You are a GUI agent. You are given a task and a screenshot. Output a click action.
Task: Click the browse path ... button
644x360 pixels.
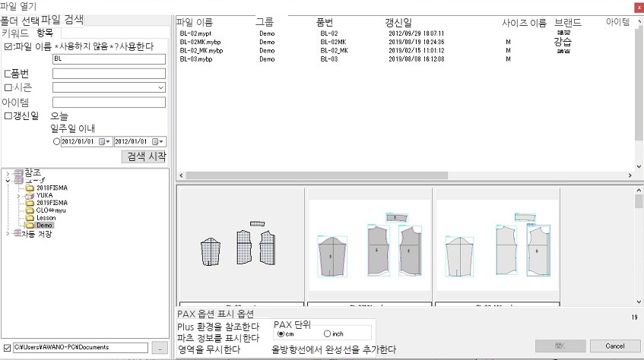[160, 348]
